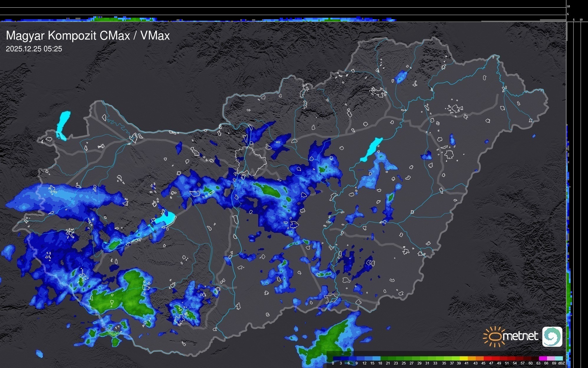
Task: Click the light cyan 69 dBZ legend swatch
Action: [559, 359]
